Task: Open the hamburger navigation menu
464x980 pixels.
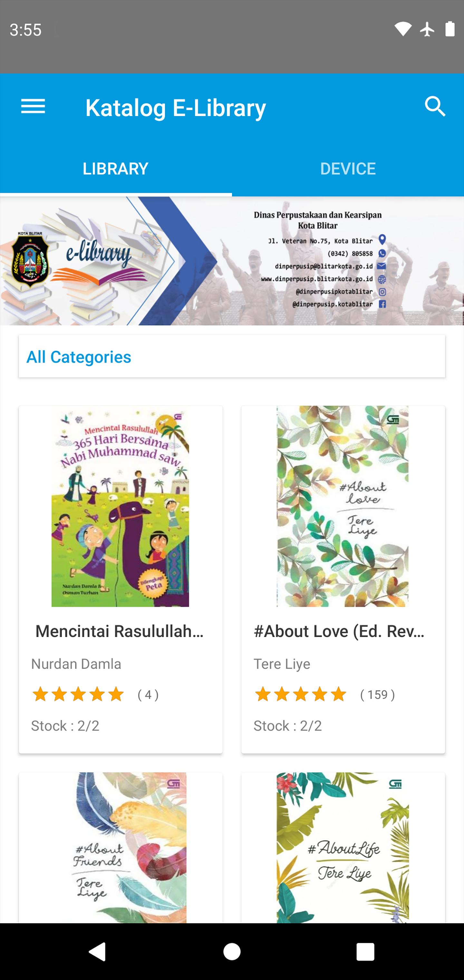Action: coord(33,106)
